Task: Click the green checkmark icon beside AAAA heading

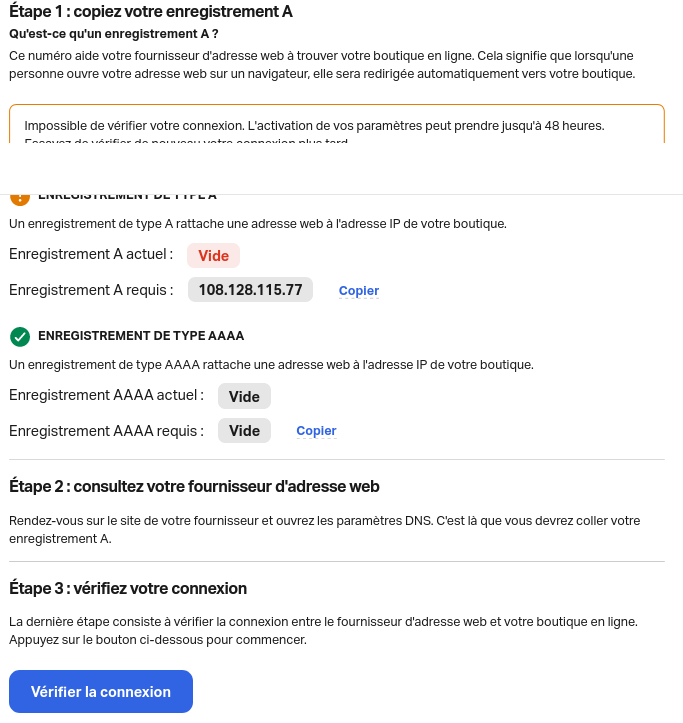Action: 19,336
